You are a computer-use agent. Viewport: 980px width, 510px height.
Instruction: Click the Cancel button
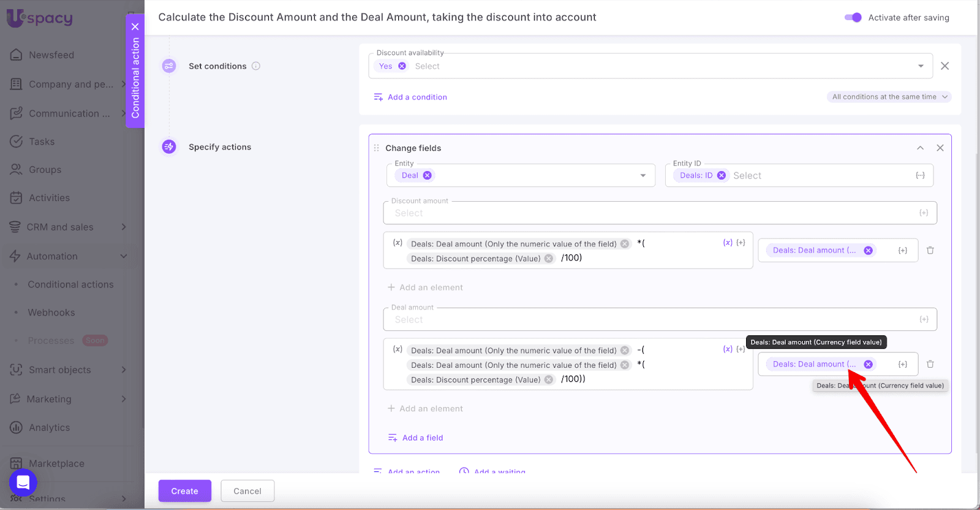click(x=247, y=491)
